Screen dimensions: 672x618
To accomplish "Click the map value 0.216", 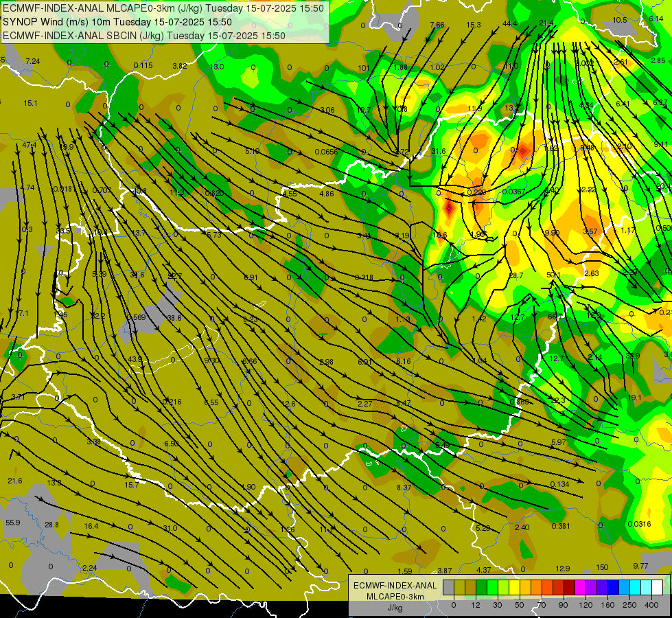I will click(x=172, y=402).
